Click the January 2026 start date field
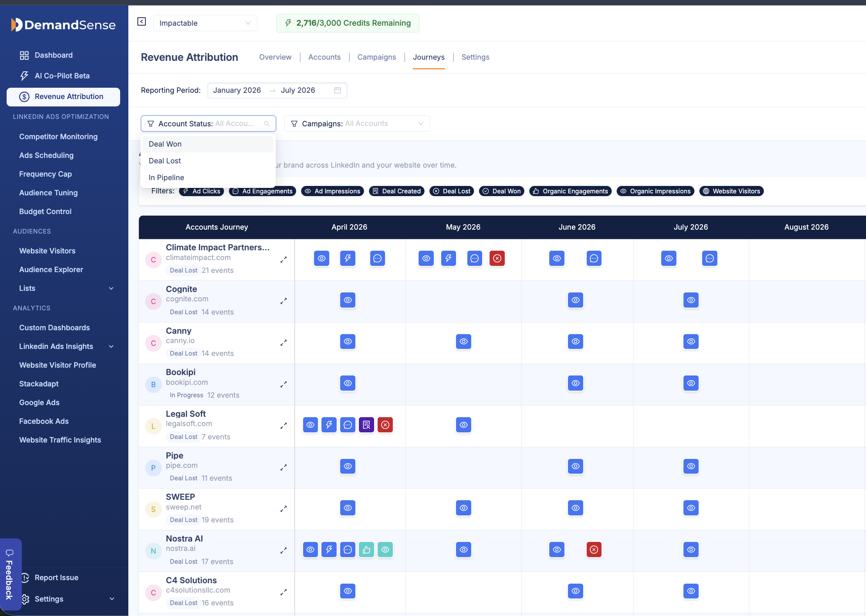 [x=237, y=90]
